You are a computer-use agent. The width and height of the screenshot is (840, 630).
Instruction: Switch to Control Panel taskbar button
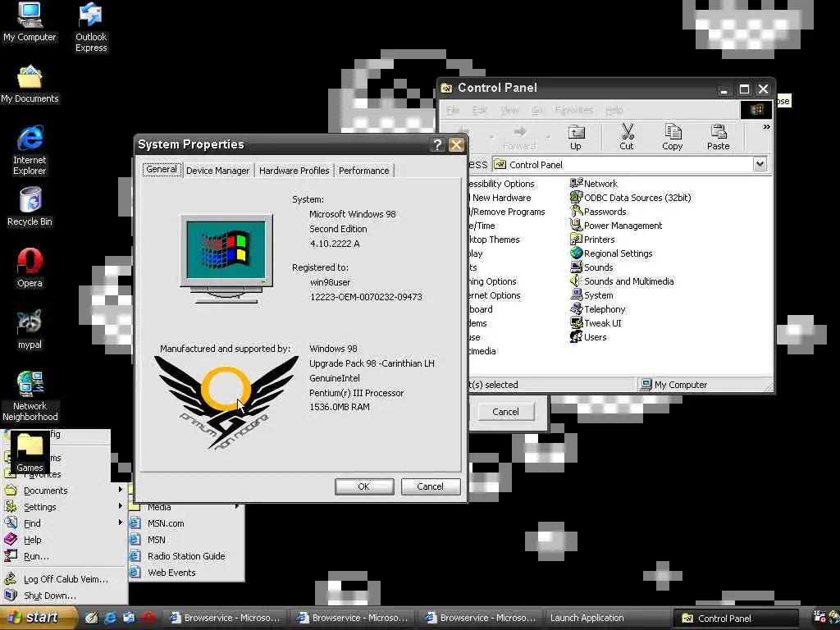point(735,619)
